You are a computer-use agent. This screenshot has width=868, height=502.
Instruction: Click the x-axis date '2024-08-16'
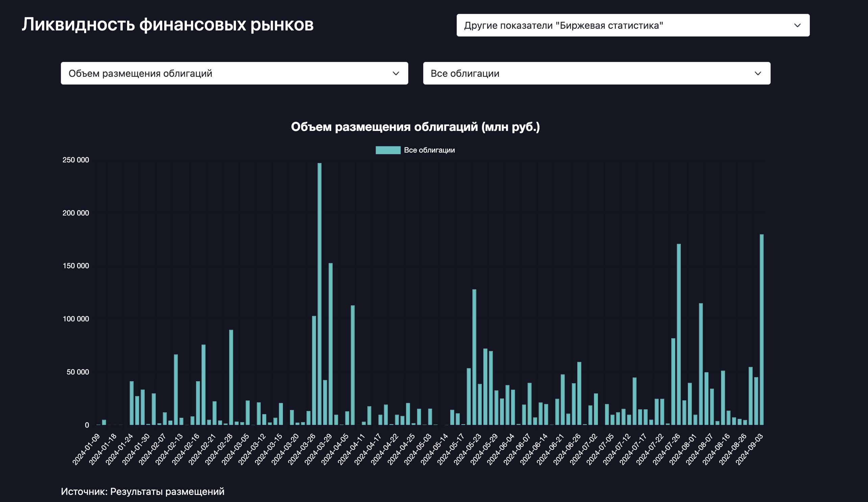716,450
